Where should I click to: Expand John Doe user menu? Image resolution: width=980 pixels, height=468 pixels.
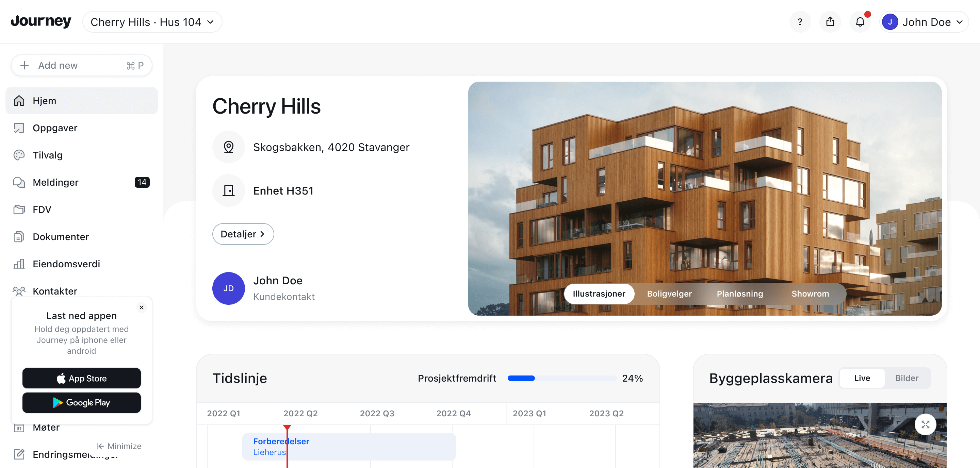pos(925,21)
